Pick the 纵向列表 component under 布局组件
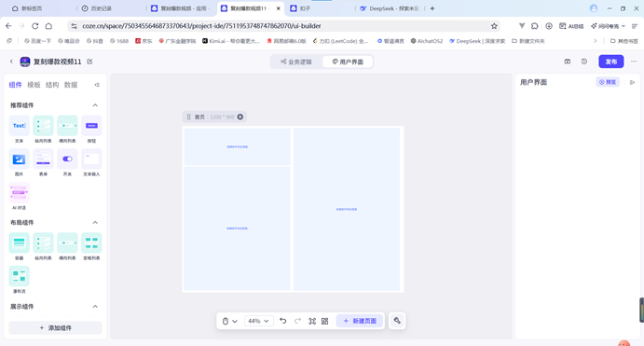 coord(43,242)
